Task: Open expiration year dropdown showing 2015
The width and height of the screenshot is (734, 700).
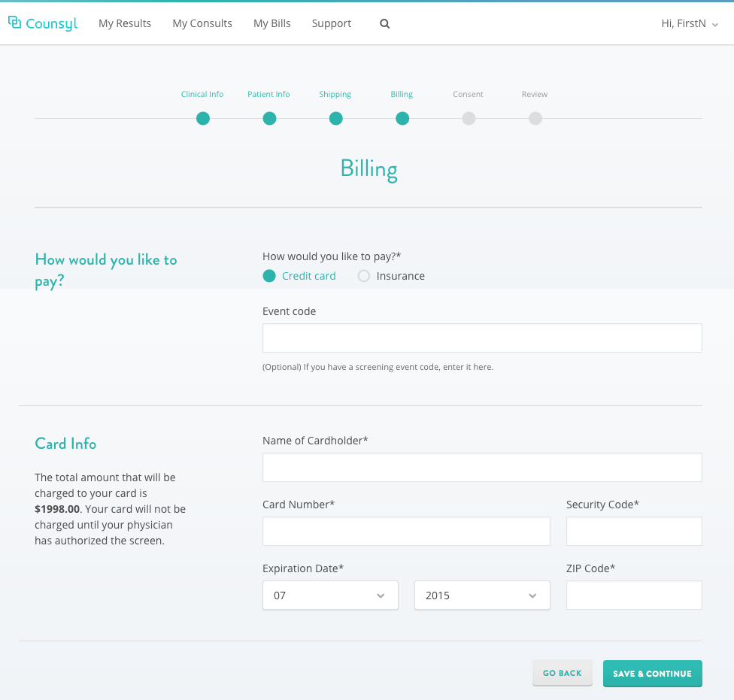Action: click(482, 595)
